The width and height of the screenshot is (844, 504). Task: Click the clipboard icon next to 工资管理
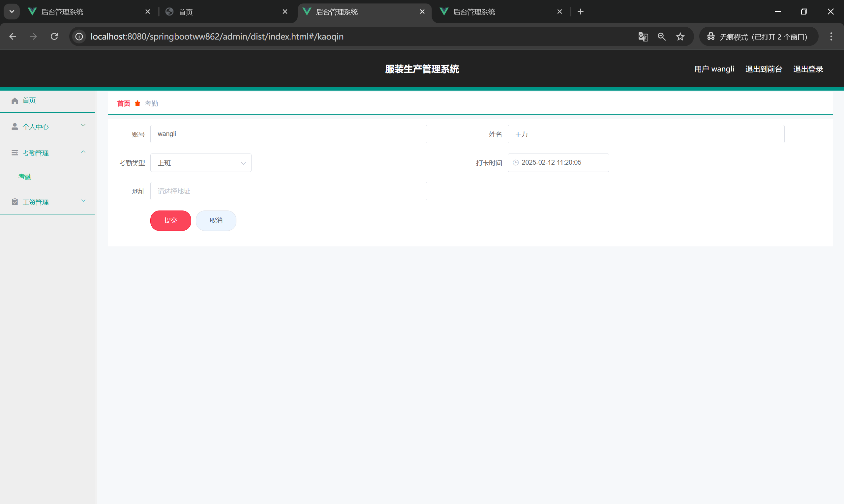coord(15,202)
